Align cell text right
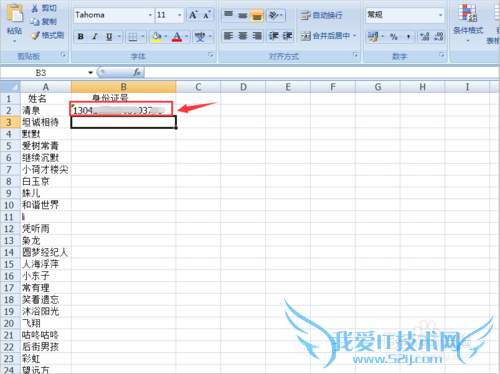Screen dimensions: 500x374 tap(257, 36)
